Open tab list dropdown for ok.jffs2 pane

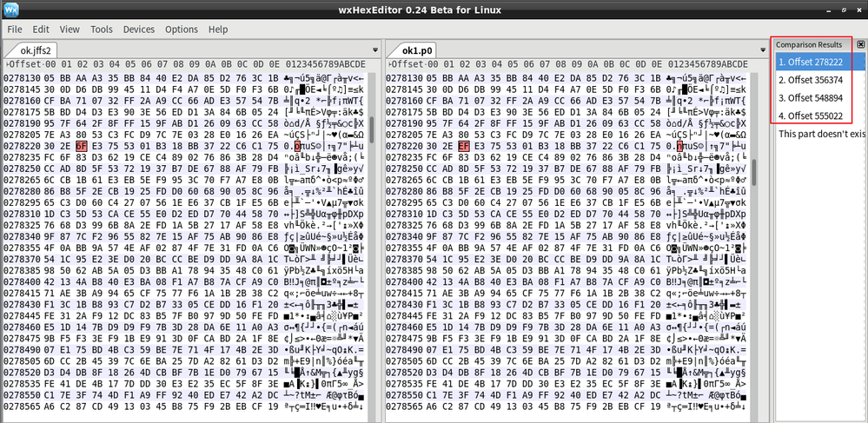point(375,50)
